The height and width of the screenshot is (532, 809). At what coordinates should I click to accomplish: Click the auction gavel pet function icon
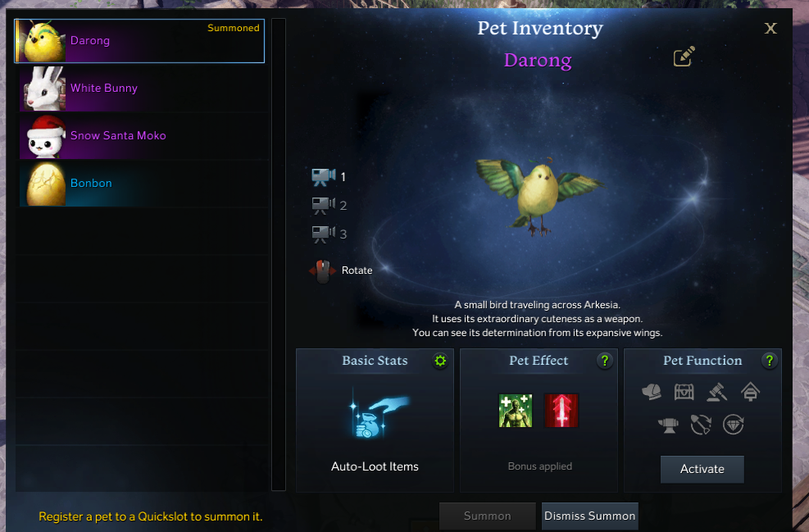(717, 392)
